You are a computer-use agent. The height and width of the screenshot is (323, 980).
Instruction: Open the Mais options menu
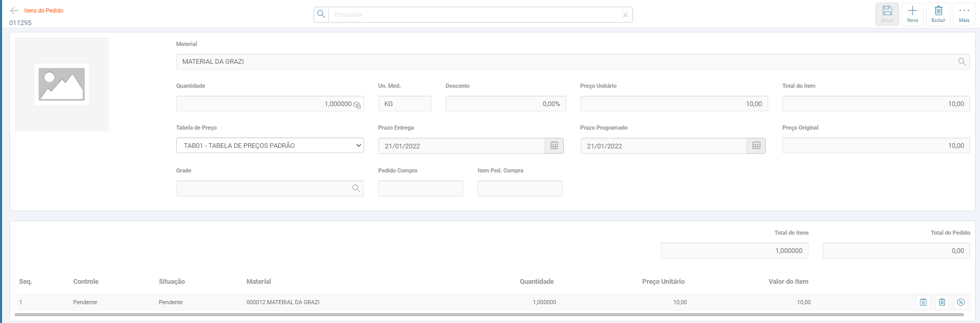pyautogui.click(x=964, y=14)
